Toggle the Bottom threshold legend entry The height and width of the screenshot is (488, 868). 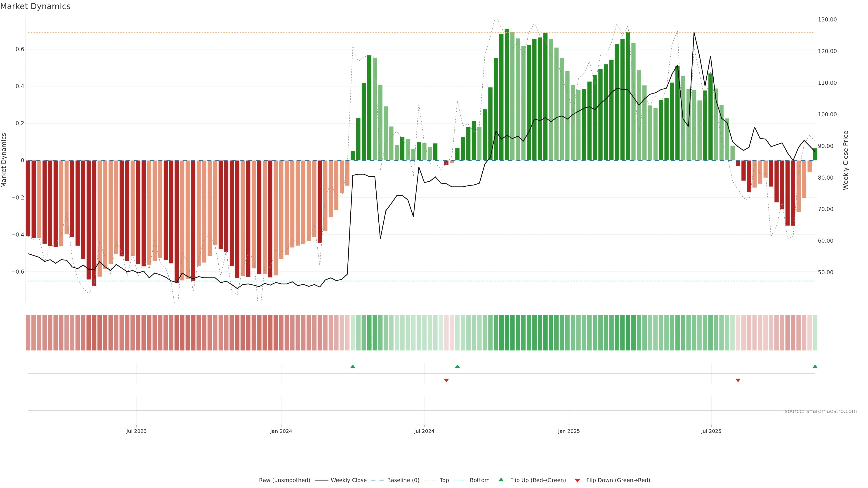[x=479, y=480]
